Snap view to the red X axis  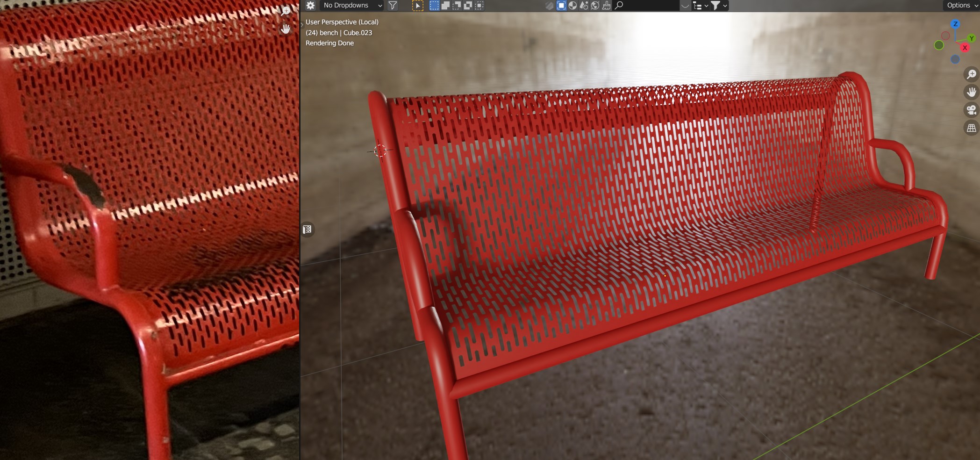point(965,48)
